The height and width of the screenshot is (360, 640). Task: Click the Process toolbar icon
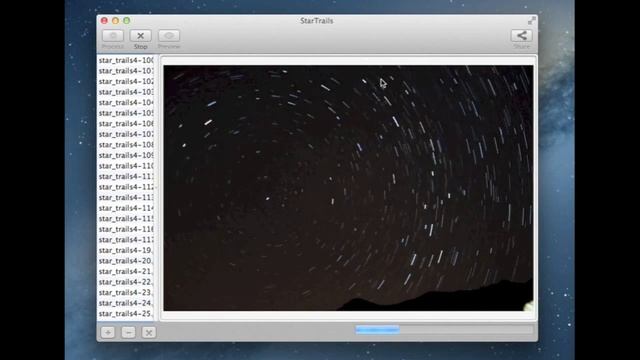coord(113,36)
